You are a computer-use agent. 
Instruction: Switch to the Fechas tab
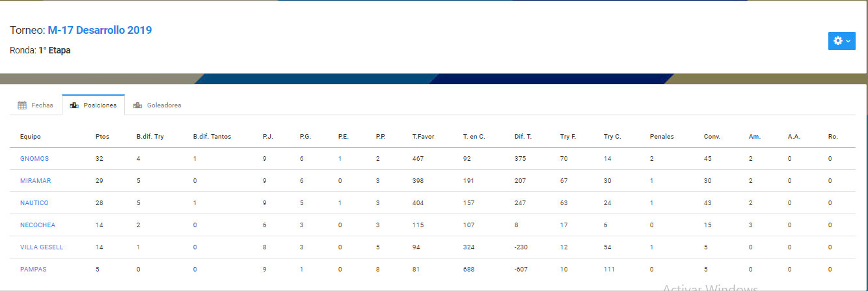36,105
